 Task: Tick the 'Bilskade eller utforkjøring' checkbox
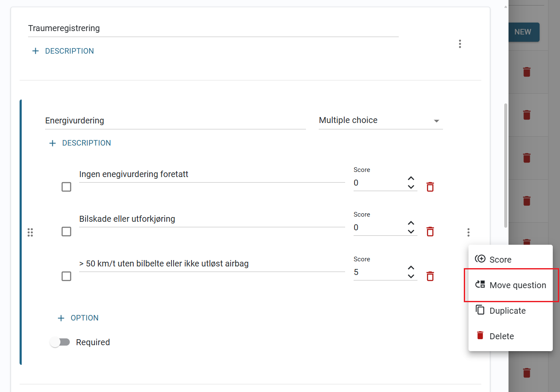click(x=66, y=232)
